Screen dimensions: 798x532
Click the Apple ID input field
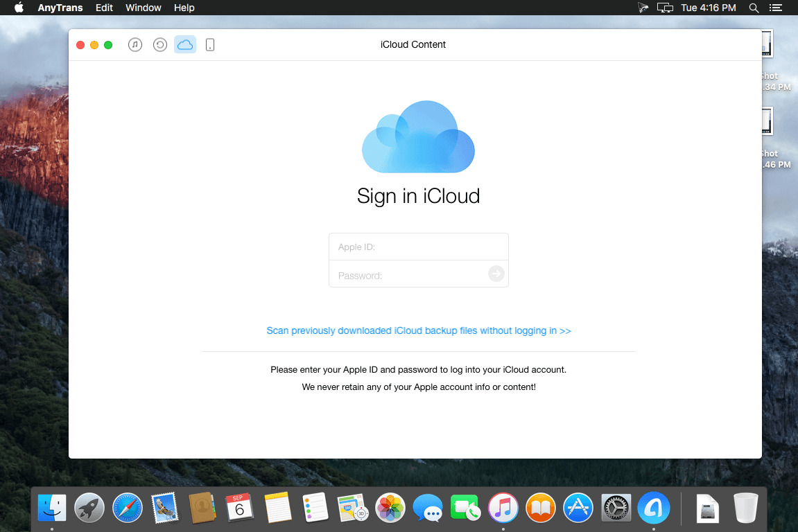tap(418, 246)
